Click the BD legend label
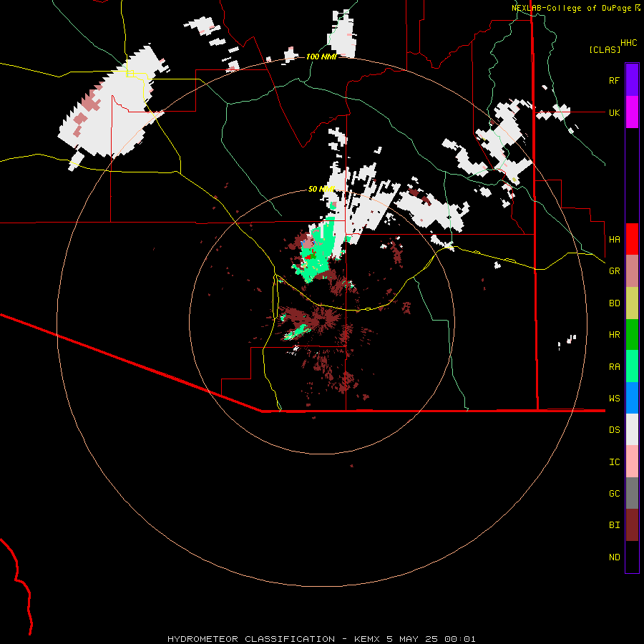Screen dimensions: 644x644 614,303
